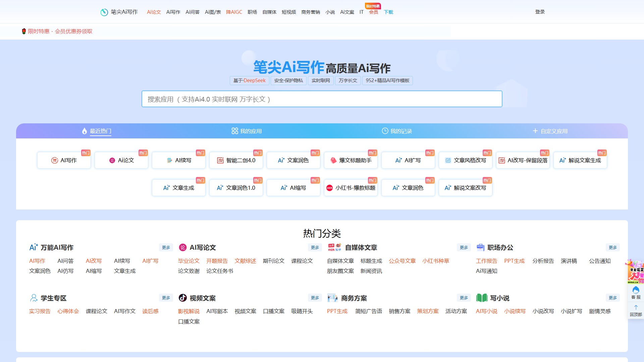The image size is (644, 362).
Task: Click 限时特惠 会员优惠券领取 banner link
Action: pos(60,31)
